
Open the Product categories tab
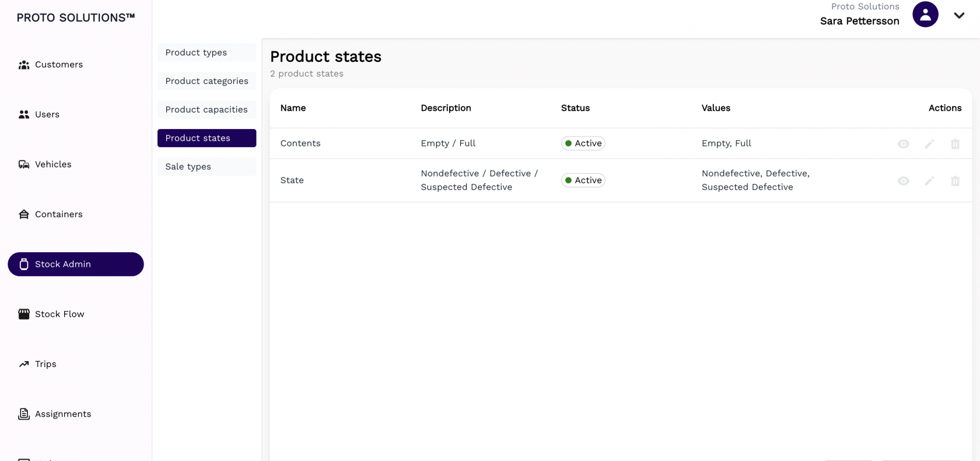[206, 81]
